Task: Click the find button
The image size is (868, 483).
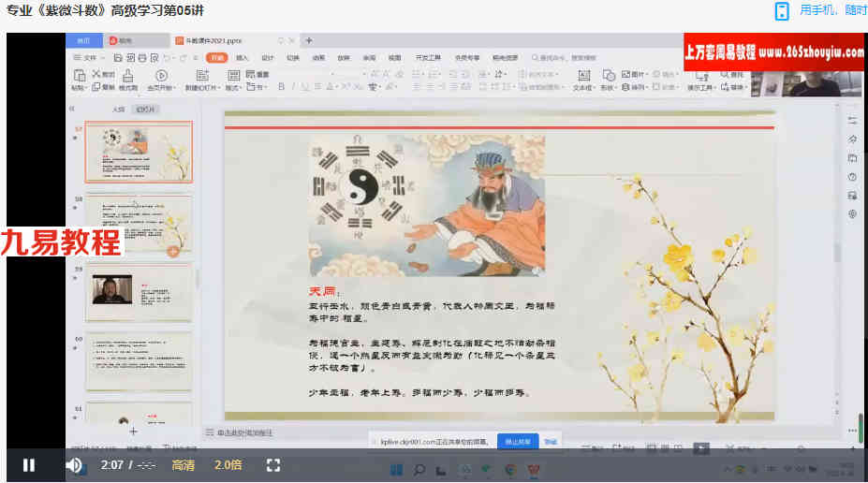Action: coord(732,74)
